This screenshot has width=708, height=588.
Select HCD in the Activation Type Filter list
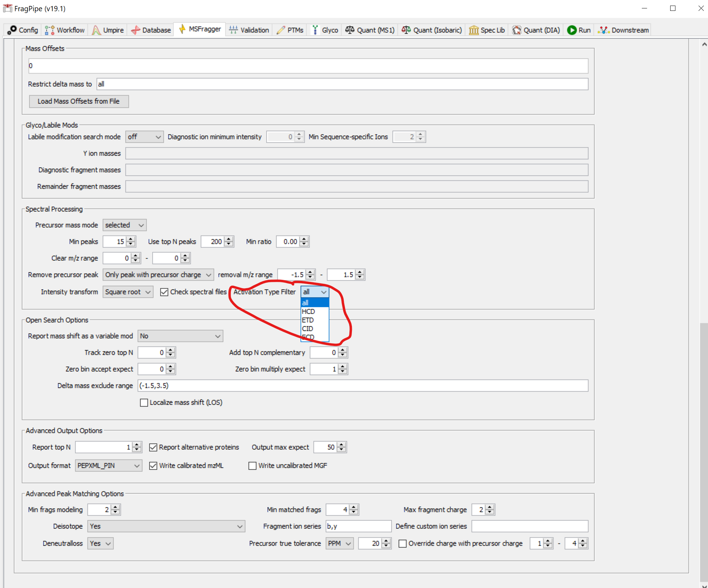coord(308,311)
